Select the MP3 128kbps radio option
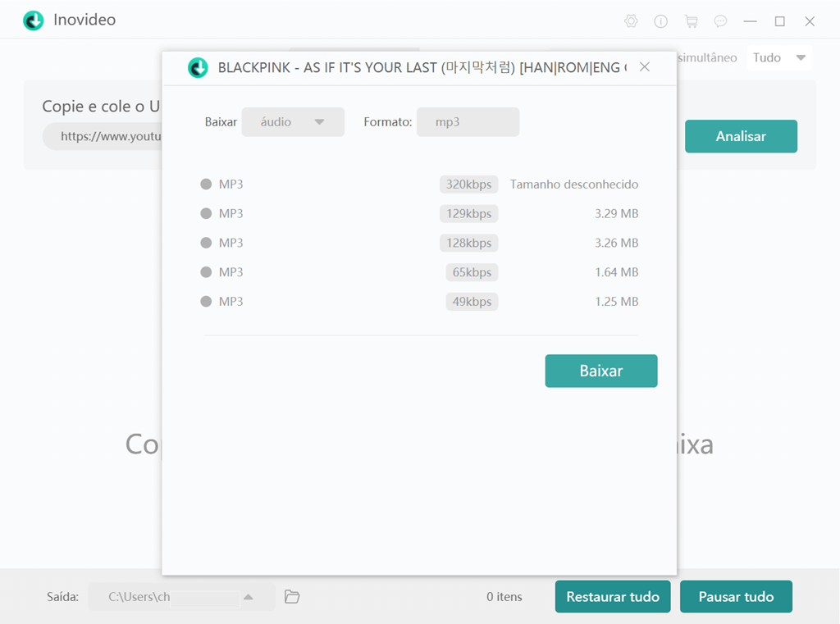The image size is (840, 624). (206, 243)
